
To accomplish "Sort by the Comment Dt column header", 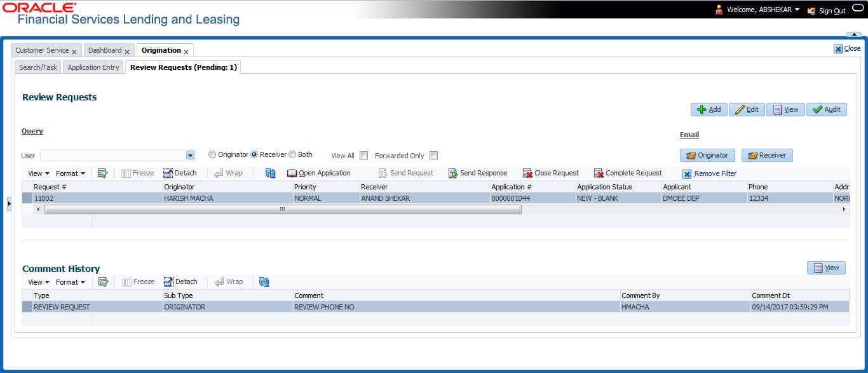I will [x=799, y=295].
